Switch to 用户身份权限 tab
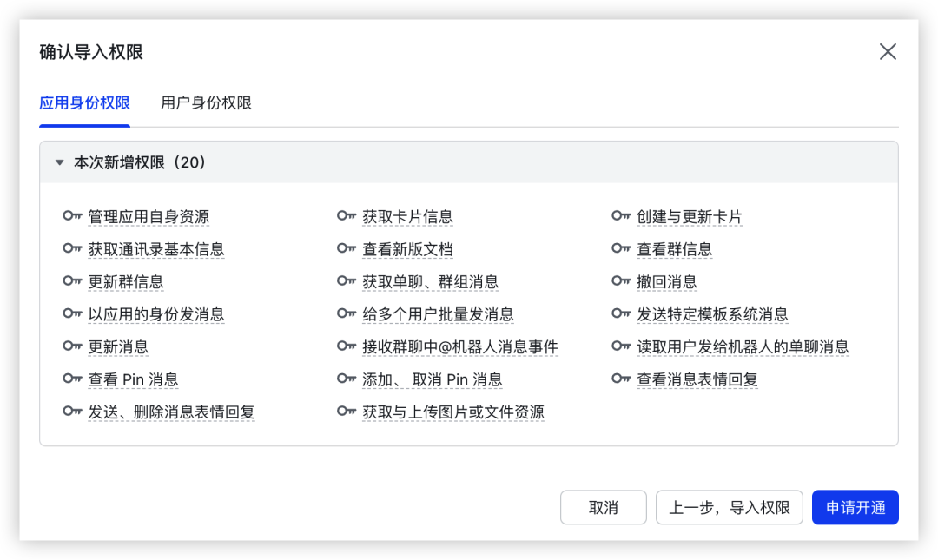The width and height of the screenshot is (938, 560). (206, 103)
